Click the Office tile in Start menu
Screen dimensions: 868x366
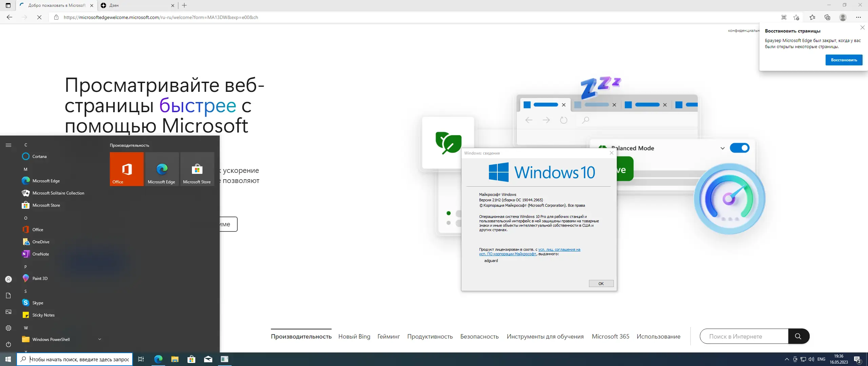126,169
